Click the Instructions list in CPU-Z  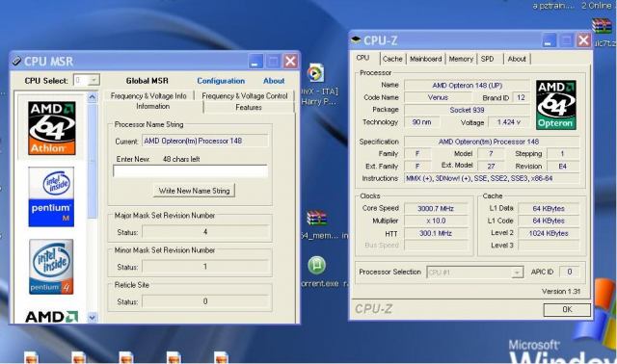(x=492, y=178)
